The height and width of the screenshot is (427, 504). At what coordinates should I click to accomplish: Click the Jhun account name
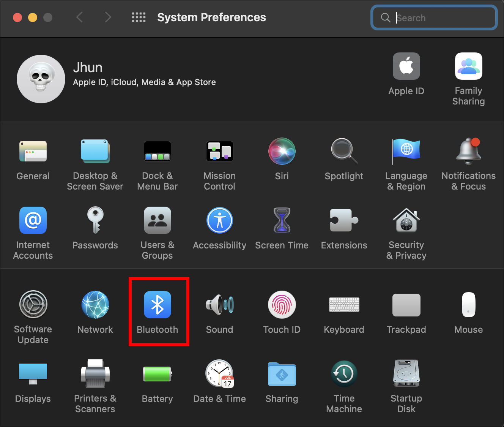pos(88,68)
